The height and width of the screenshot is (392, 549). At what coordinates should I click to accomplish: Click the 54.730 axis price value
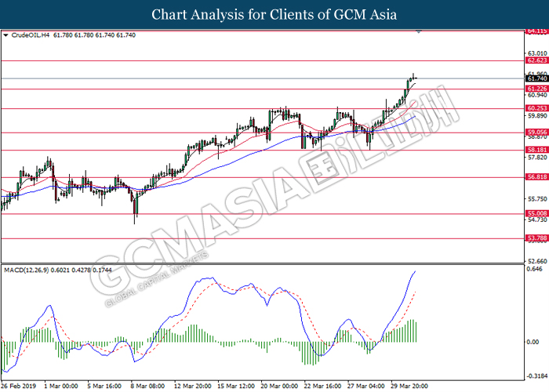click(x=537, y=220)
